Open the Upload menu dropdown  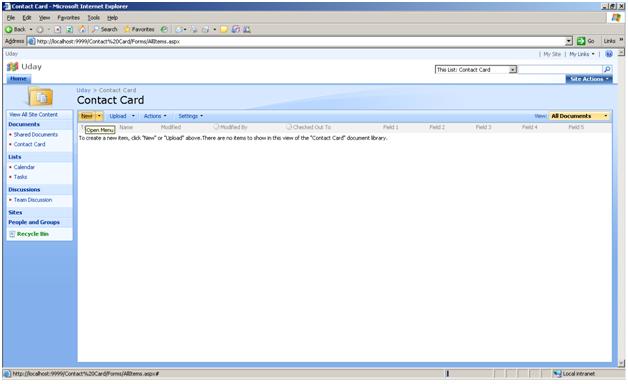(133, 116)
